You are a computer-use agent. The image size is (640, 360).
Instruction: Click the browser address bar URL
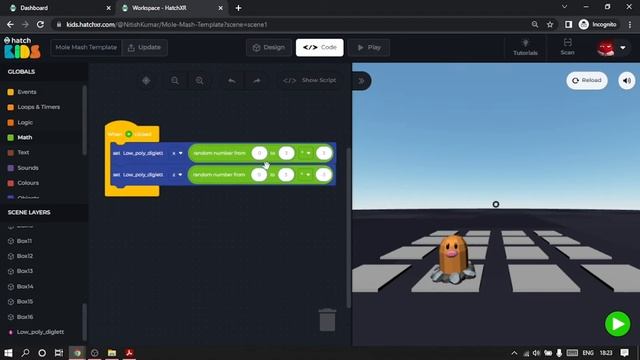[x=167, y=24]
